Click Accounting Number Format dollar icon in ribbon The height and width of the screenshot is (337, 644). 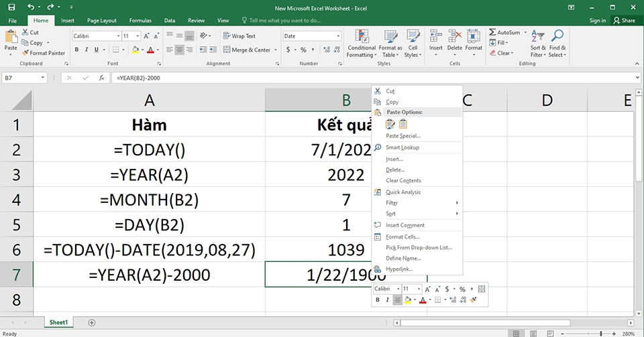click(288, 50)
